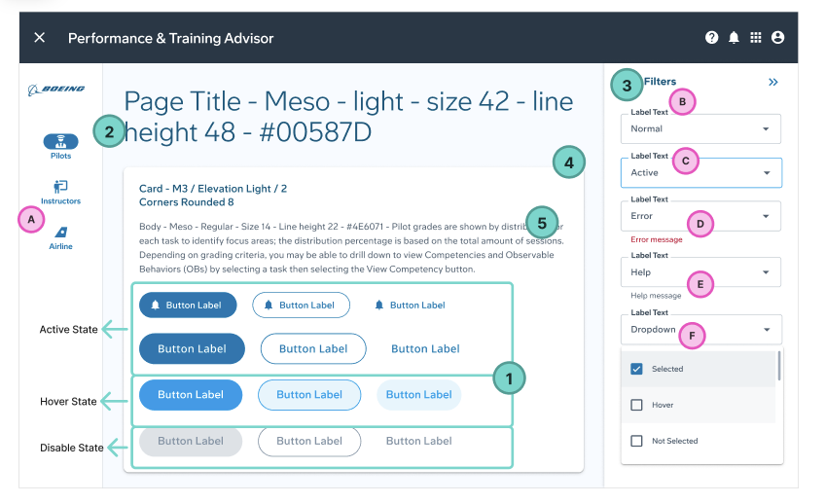
Task: Click the card title text
Action: (213, 196)
